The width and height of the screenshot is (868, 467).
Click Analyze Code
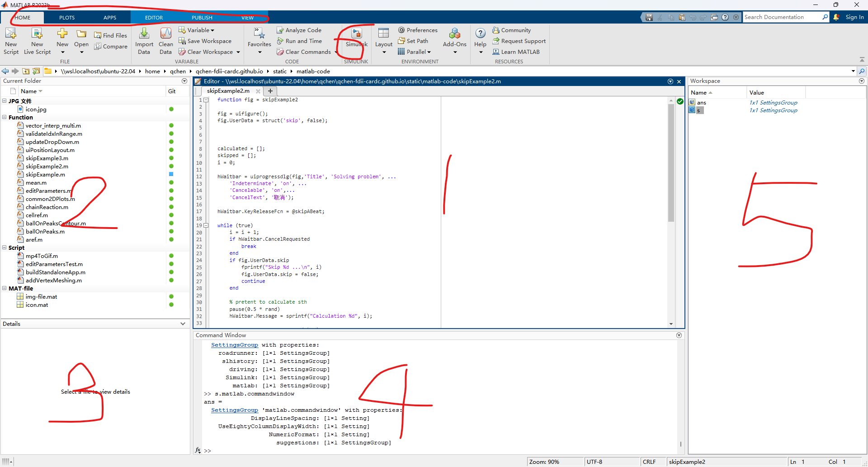tap(299, 30)
